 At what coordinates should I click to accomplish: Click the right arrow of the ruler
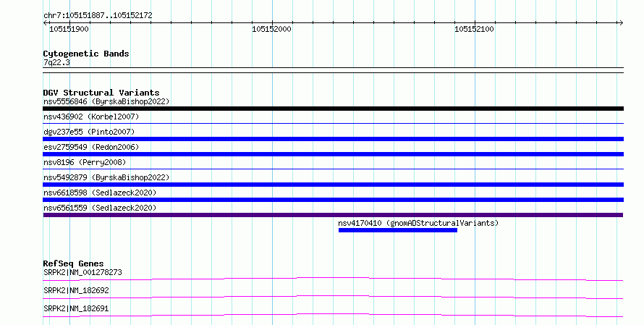tap(621, 23)
